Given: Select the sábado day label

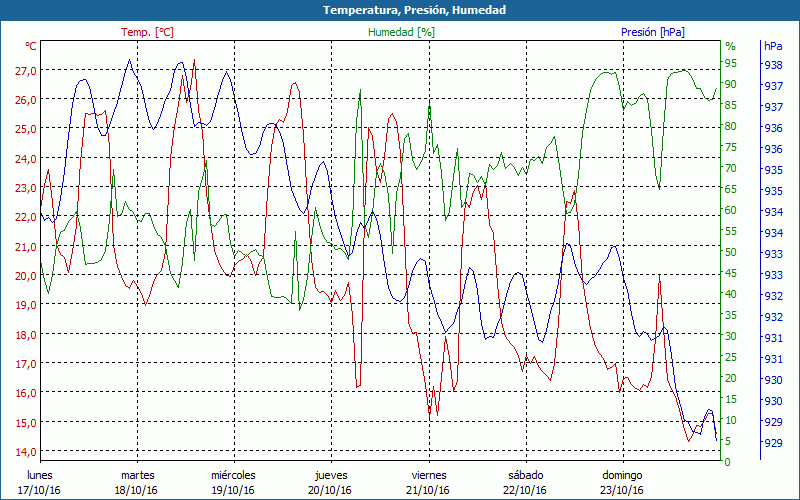Looking at the screenshot, I should point(525,475).
